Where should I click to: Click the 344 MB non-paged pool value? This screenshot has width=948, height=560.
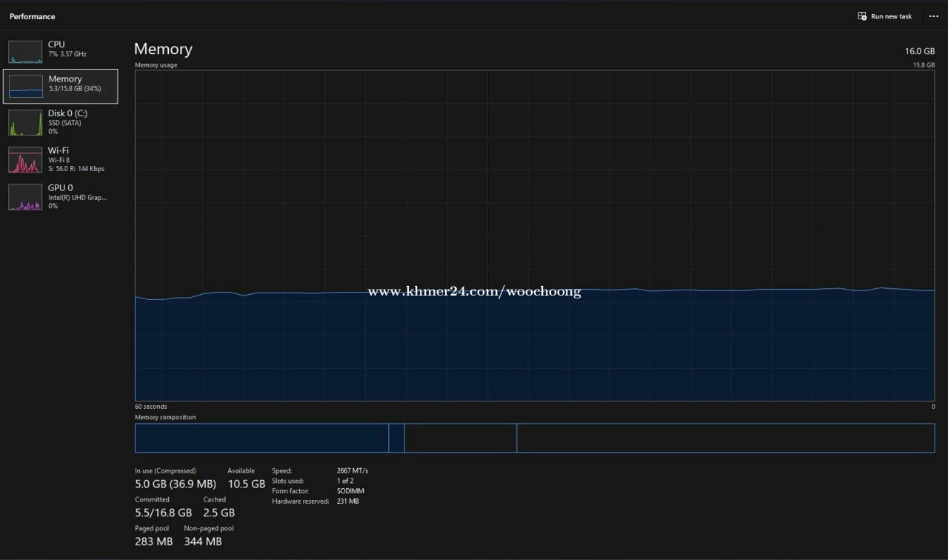pyautogui.click(x=203, y=541)
